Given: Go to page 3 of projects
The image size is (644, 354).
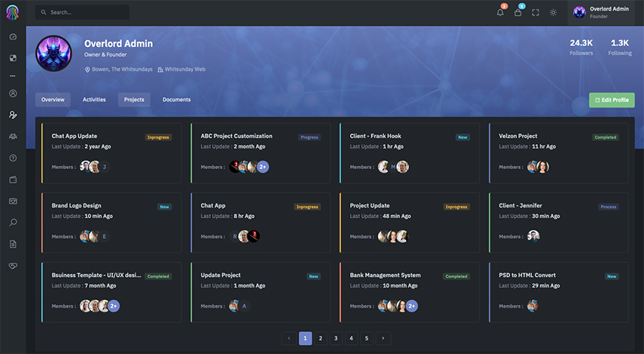Looking at the screenshot, I should tap(336, 338).
